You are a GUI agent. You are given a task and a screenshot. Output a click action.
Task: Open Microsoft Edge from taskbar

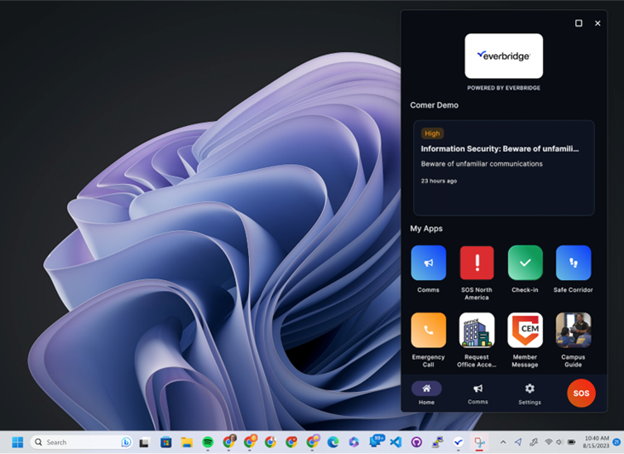(333, 442)
